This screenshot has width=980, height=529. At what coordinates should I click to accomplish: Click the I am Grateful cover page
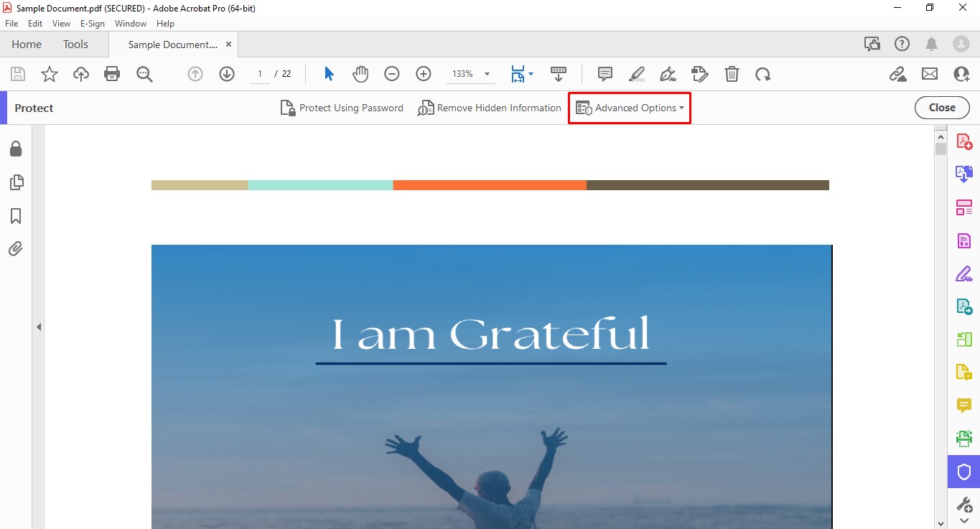[492, 386]
